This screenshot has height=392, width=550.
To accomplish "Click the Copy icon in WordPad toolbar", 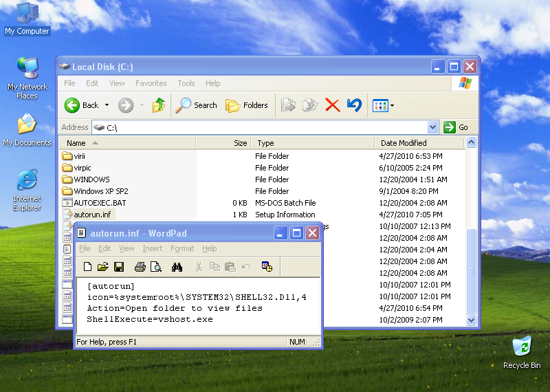I will tap(214, 267).
